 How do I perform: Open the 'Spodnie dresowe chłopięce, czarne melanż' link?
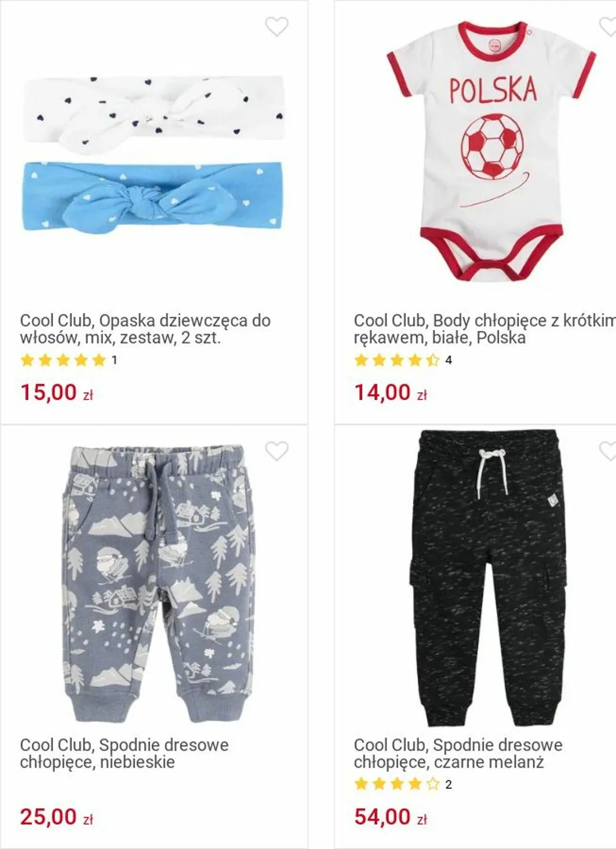pyautogui.click(x=458, y=753)
